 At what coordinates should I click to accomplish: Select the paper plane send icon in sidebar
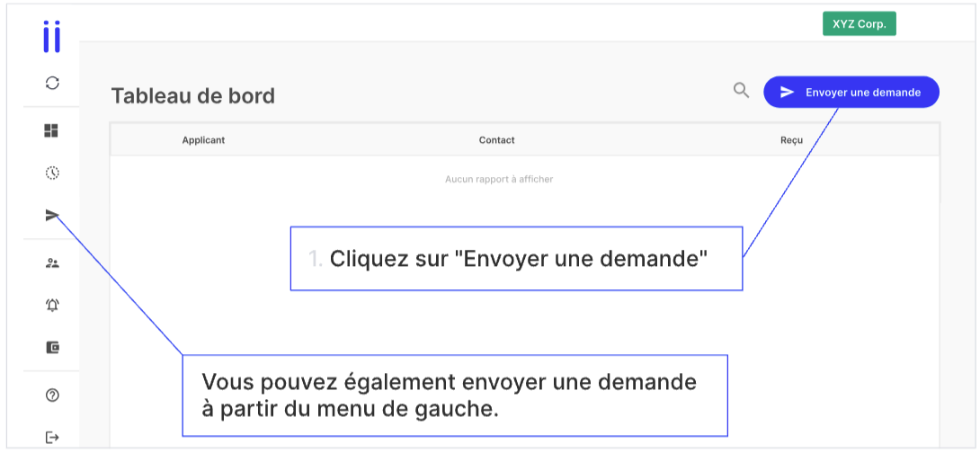52,216
